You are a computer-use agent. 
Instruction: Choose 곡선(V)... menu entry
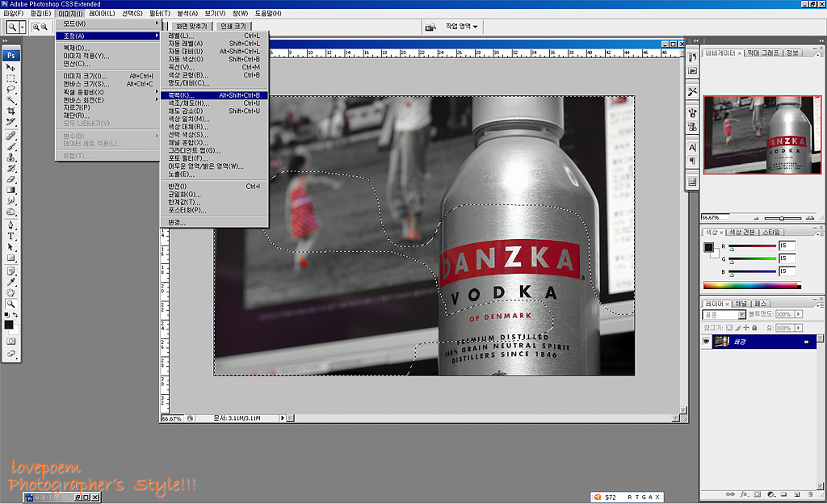point(215,68)
